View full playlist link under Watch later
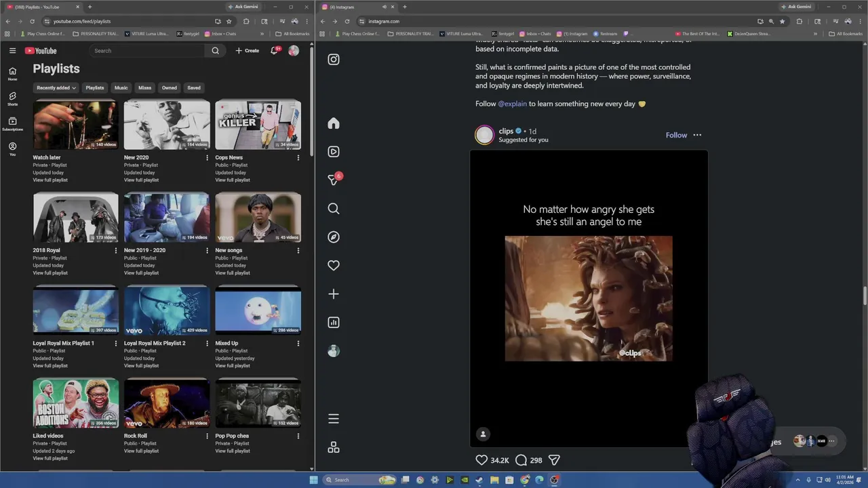Screen dimensions: 868x488 [x=50, y=180]
